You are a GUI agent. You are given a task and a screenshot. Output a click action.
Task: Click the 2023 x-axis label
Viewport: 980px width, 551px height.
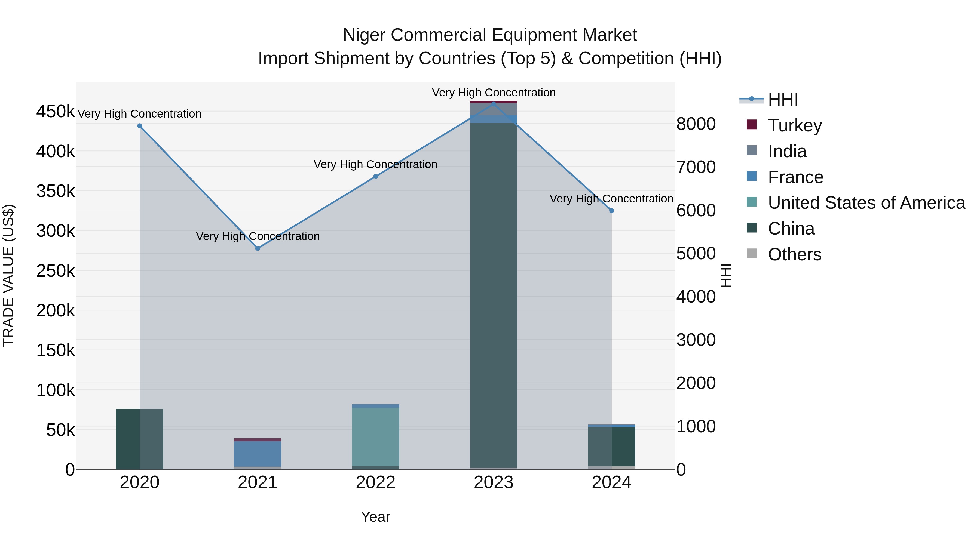(494, 482)
